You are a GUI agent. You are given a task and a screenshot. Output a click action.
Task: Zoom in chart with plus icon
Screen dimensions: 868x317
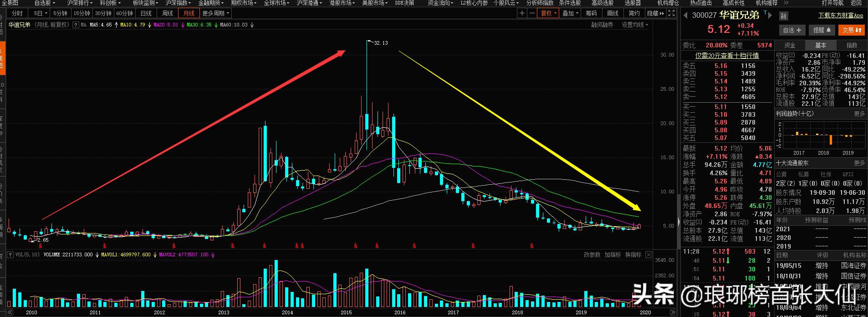[x=522, y=13]
